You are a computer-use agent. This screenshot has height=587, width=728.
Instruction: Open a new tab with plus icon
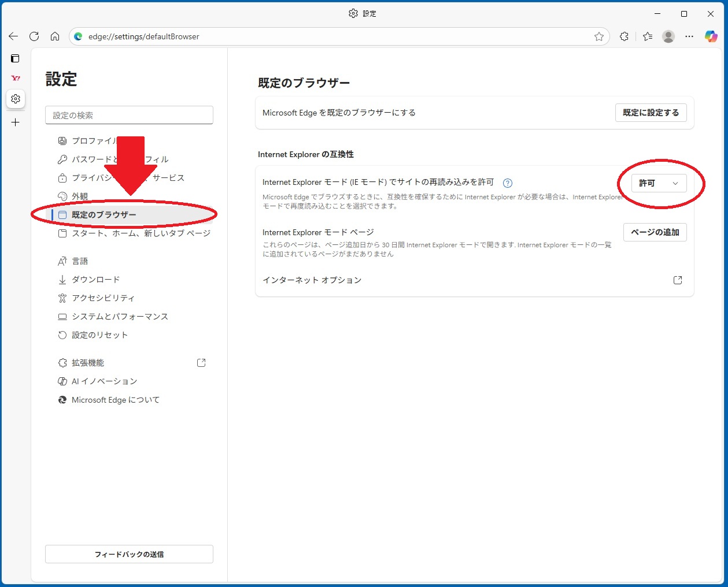click(16, 122)
